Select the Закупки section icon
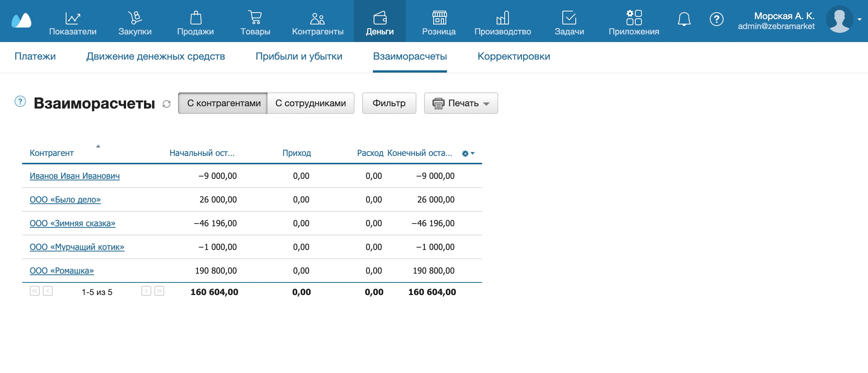The height and width of the screenshot is (373, 868). tap(136, 17)
